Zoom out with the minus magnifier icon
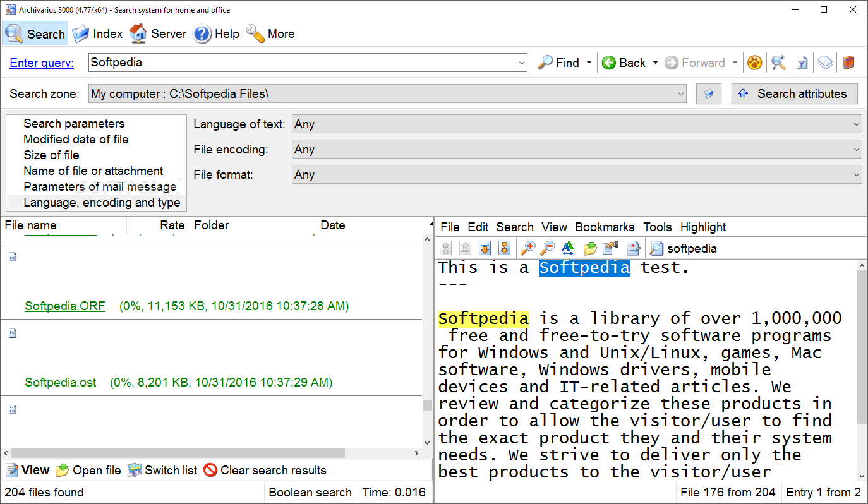868x504 pixels. pyautogui.click(x=547, y=248)
